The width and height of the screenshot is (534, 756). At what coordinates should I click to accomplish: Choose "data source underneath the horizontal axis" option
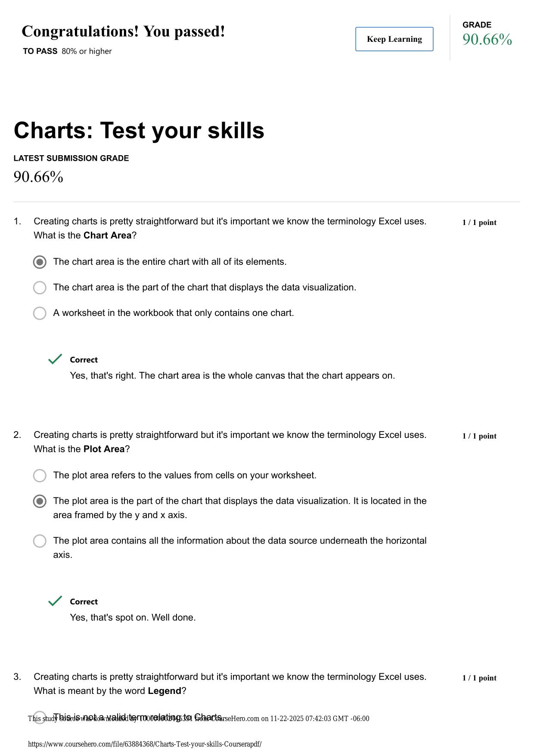(x=40, y=541)
